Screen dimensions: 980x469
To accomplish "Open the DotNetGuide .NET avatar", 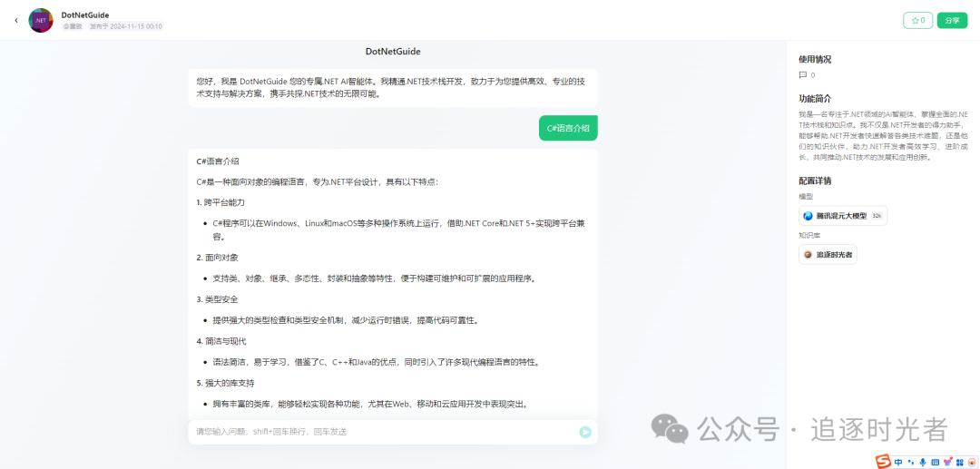I will point(41,20).
